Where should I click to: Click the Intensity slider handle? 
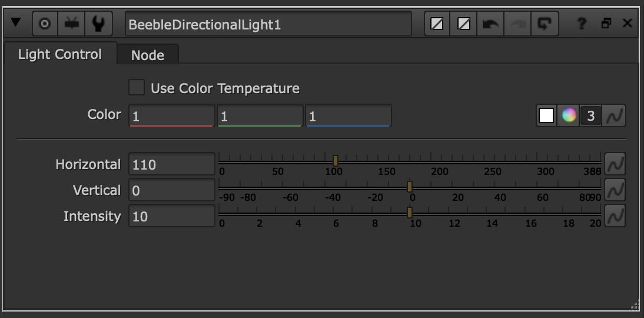click(410, 212)
